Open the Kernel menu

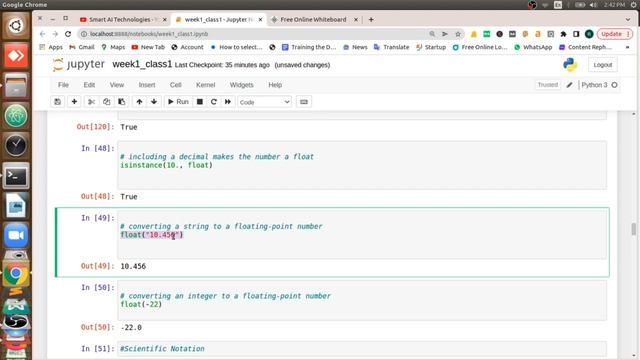[205, 85]
